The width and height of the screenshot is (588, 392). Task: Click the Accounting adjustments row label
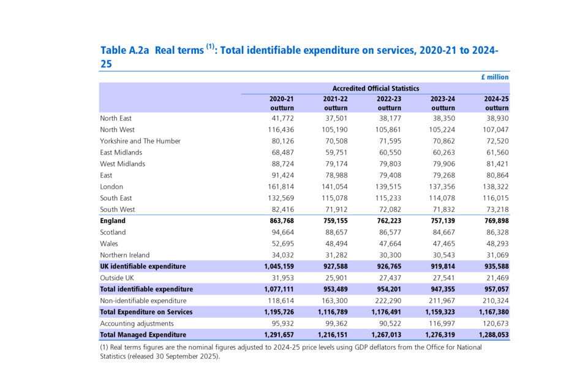[x=134, y=323]
